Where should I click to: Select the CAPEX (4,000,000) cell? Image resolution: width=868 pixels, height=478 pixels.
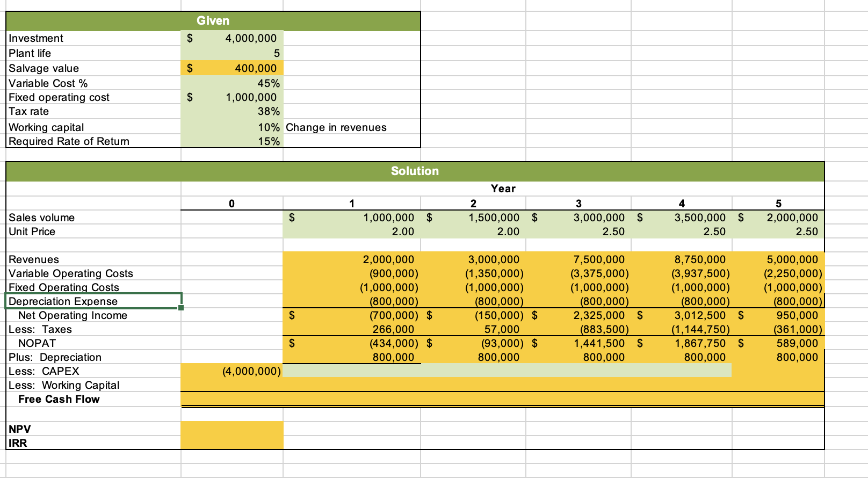click(x=232, y=371)
